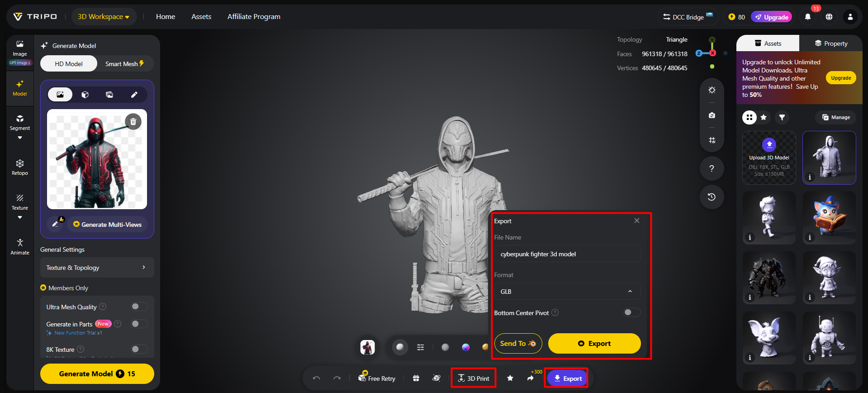Open the GLB format dropdown
Image resolution: width=868 pixels, height=393 pixels.
[x=567, y=292]
